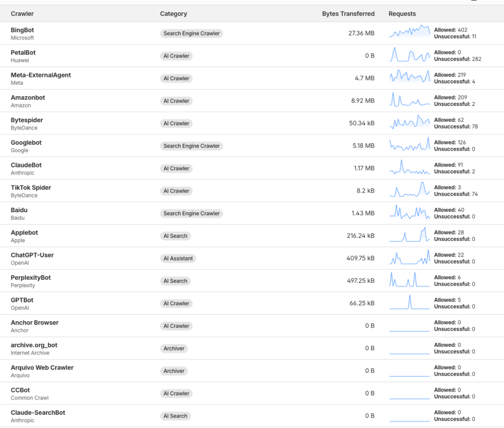Open the archive.org_bot crawler entry

34,345
